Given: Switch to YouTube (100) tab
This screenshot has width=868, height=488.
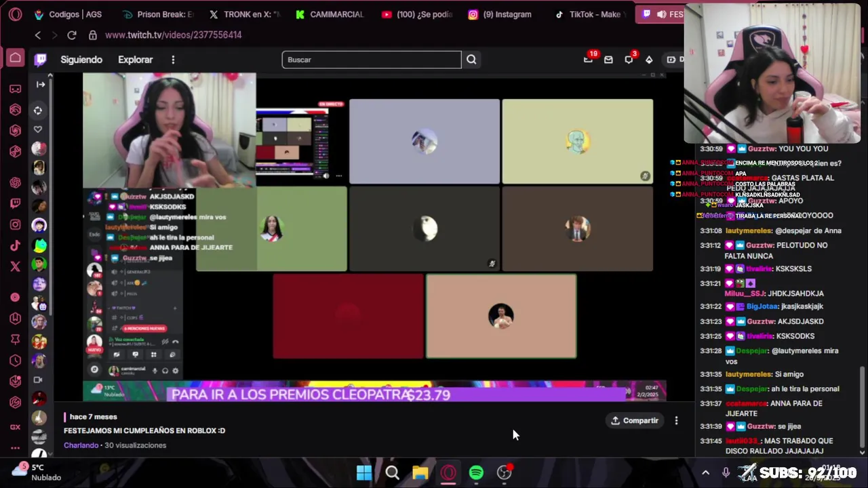Looking at the screenshot, I should [418, 14].
